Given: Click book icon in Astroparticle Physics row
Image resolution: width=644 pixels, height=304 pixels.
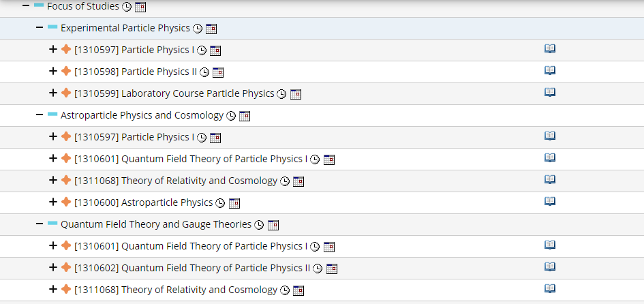Looking at the screenshot, I should (550, 201).
